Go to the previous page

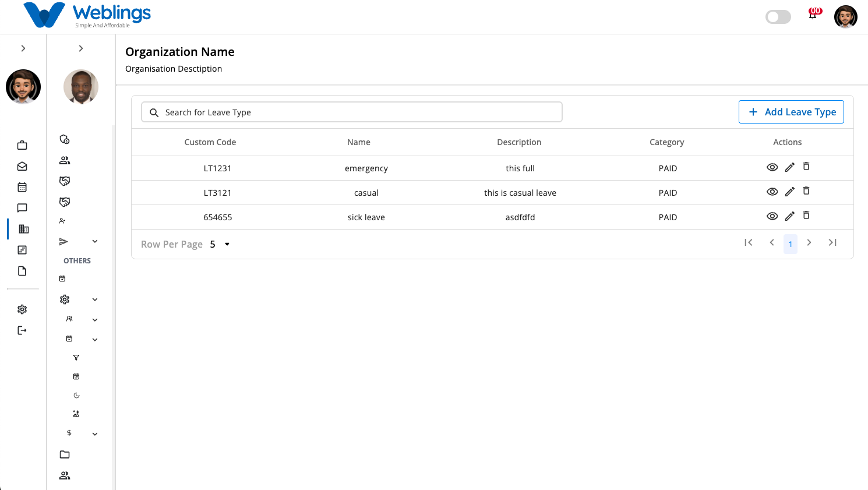772,242
